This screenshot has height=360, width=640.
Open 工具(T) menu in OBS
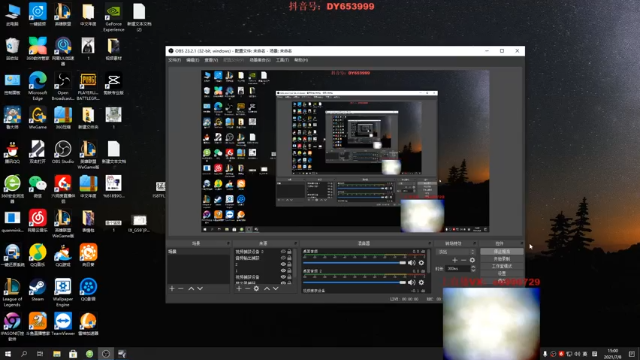click(x=282, y=60)
